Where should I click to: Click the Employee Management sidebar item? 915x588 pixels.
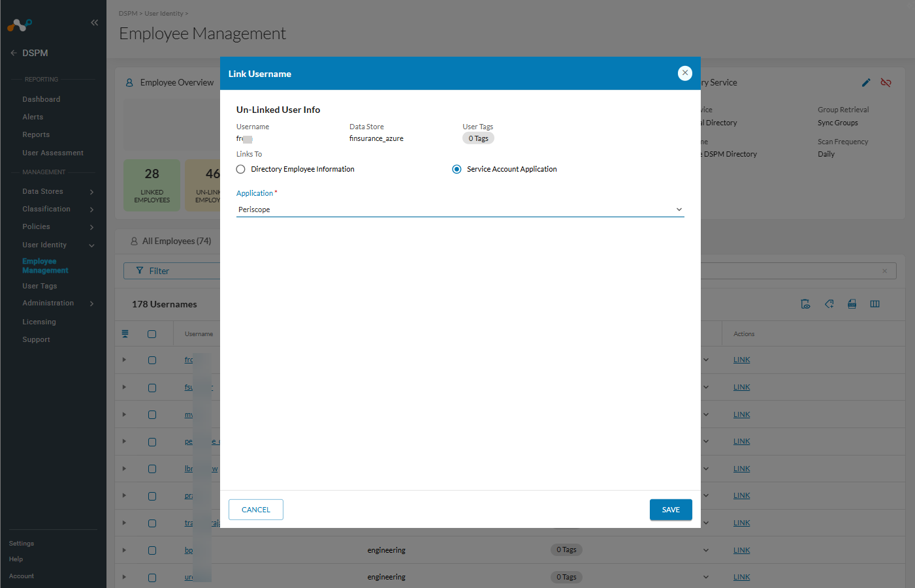point(45,266)
